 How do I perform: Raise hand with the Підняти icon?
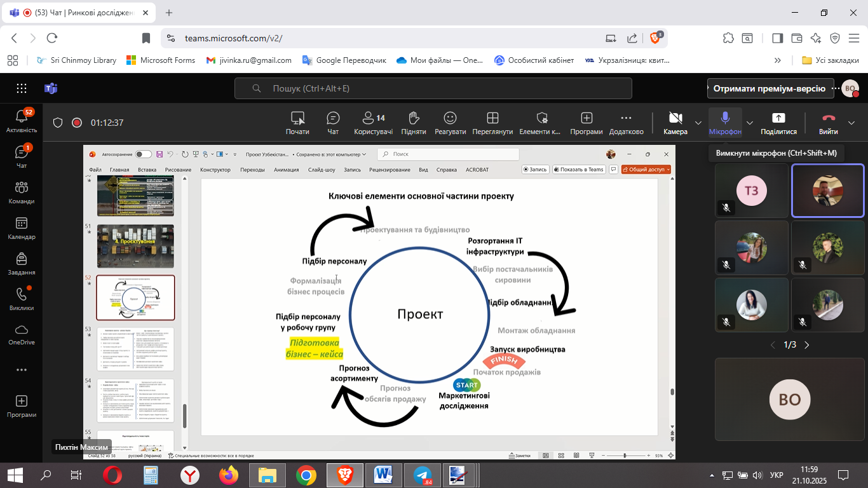[414, 123]
